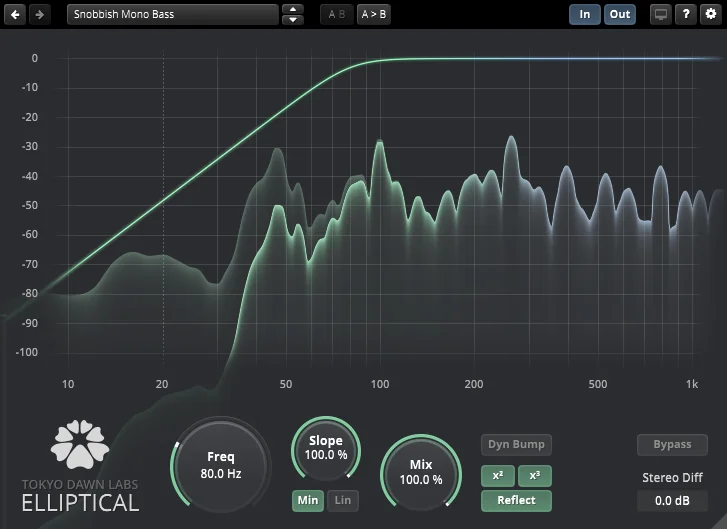The image size is (727, 529).
Task: Click the ELLIPTICAL product name text
Action: click(80, 504)
